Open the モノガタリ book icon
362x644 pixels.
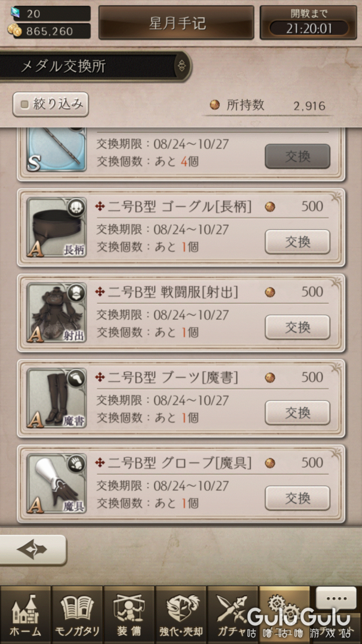77,615
